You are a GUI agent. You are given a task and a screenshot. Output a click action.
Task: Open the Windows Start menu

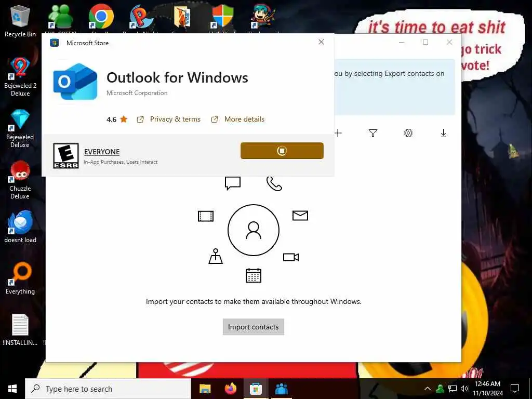12,389
